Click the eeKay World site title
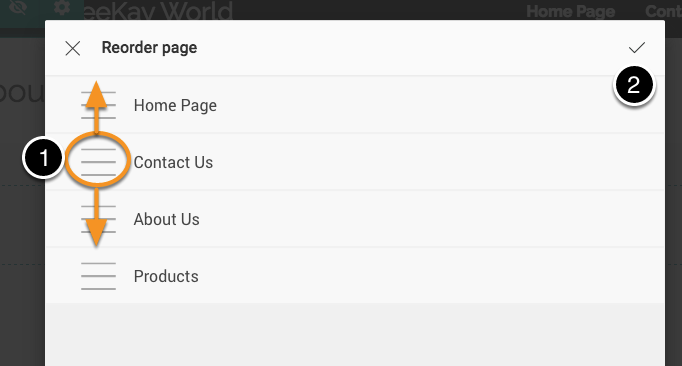 point(158,11)
